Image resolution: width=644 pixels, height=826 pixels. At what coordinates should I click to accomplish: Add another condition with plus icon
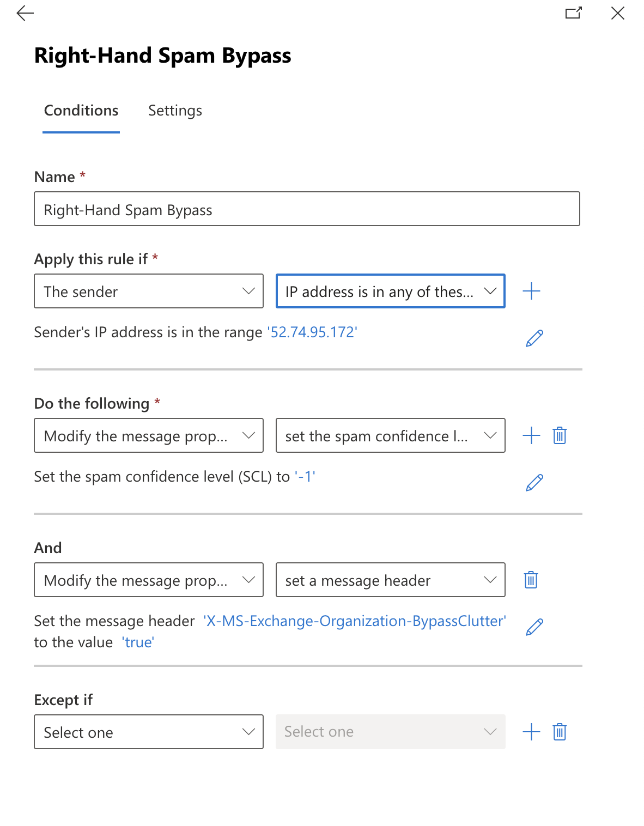point(531,291)
